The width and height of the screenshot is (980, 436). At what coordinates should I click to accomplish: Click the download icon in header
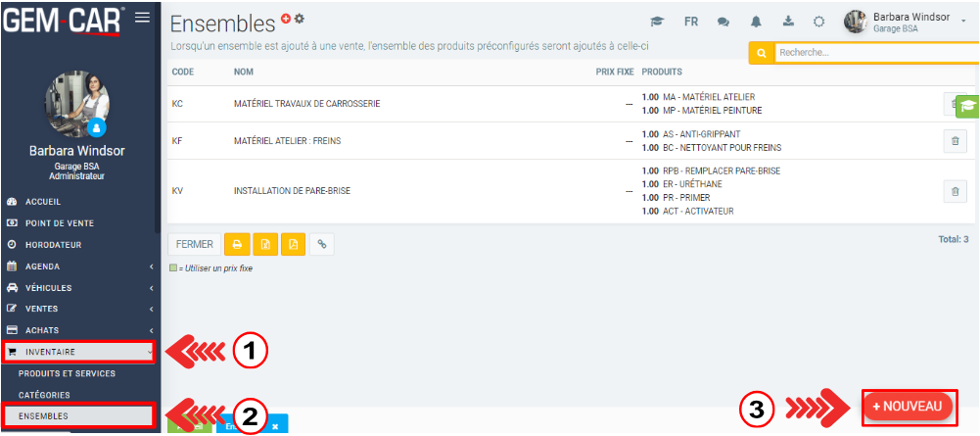click(x=788, y=22)
